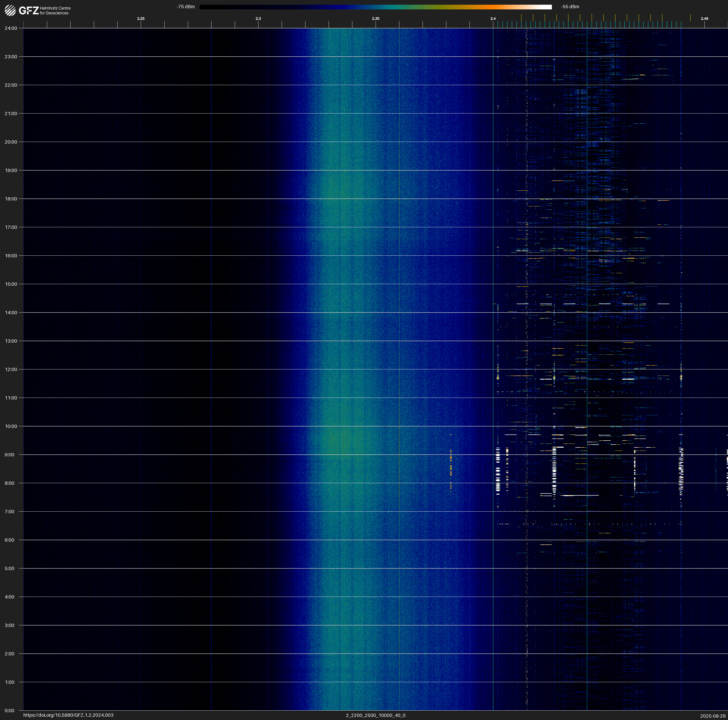
Task: Click the 15:00 time axis label
Action: point(11,284)
